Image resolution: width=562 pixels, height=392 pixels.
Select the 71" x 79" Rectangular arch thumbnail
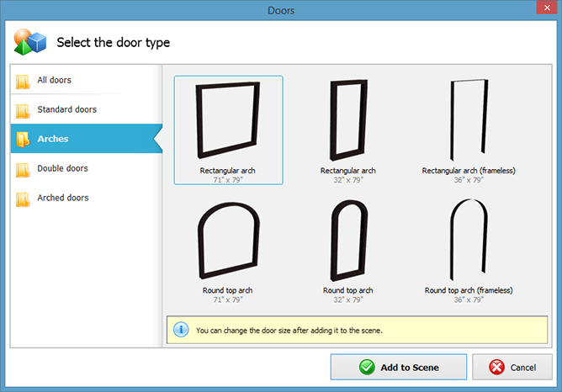[x=228, y=130]
